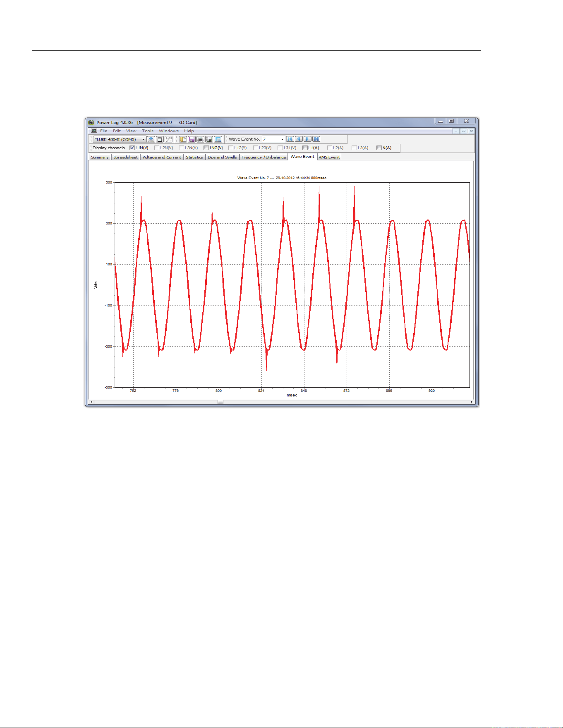Minimize the inner document window
The height and width of the screenshot is (728, 563).
tap(456, 131)
